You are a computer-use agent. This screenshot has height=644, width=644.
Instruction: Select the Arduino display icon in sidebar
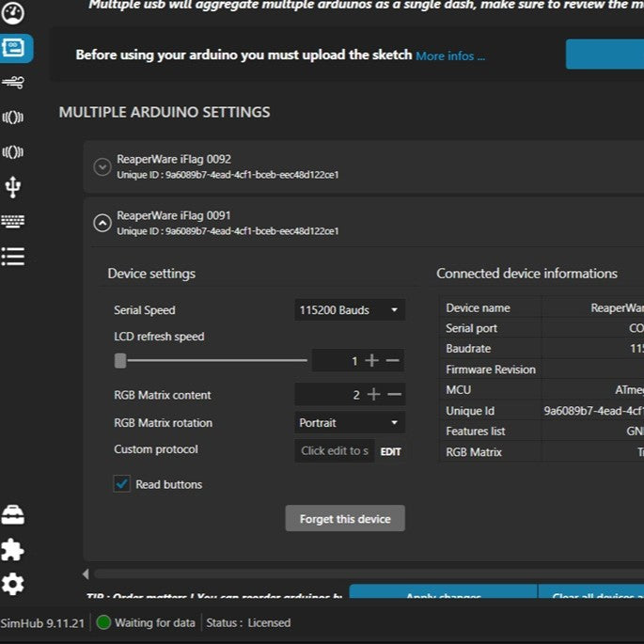14,48
